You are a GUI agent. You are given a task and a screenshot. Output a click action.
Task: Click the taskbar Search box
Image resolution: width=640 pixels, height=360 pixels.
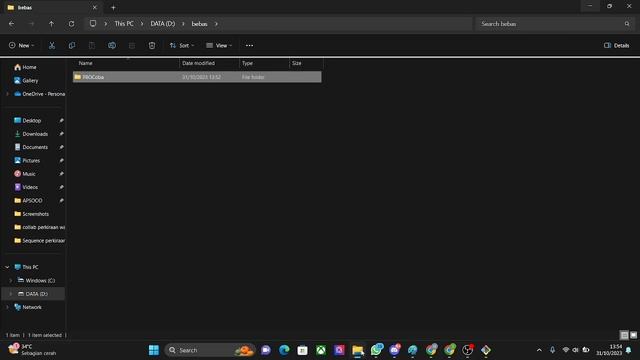tap(210, 350)
